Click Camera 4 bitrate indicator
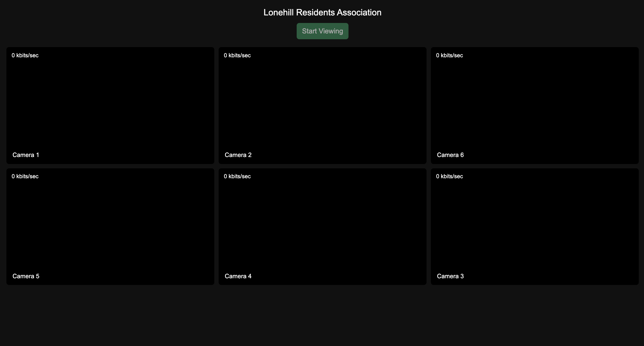The image size is (644, 346). (237, 176)
